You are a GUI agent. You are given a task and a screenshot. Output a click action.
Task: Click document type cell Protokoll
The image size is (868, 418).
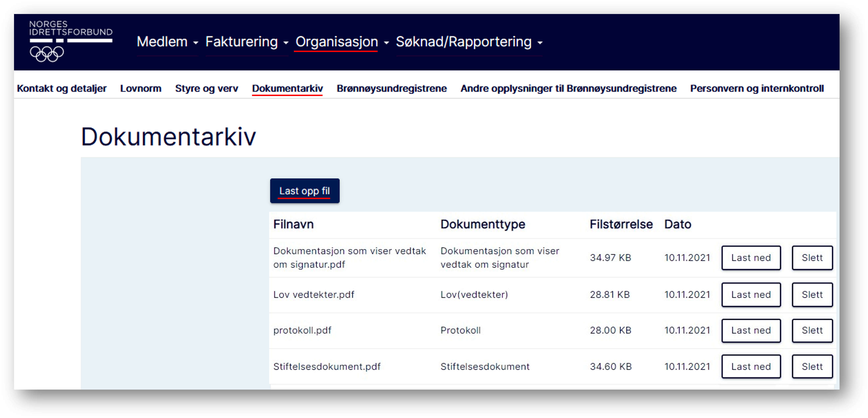pyautogui.click(x=460, y=331)
